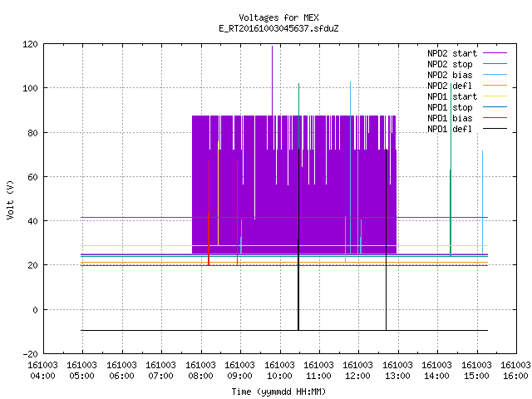This screenshot has height=399, width=532.
Task: Click the light blue NPD2 bias legend line
Action: [x=495, y=75]
